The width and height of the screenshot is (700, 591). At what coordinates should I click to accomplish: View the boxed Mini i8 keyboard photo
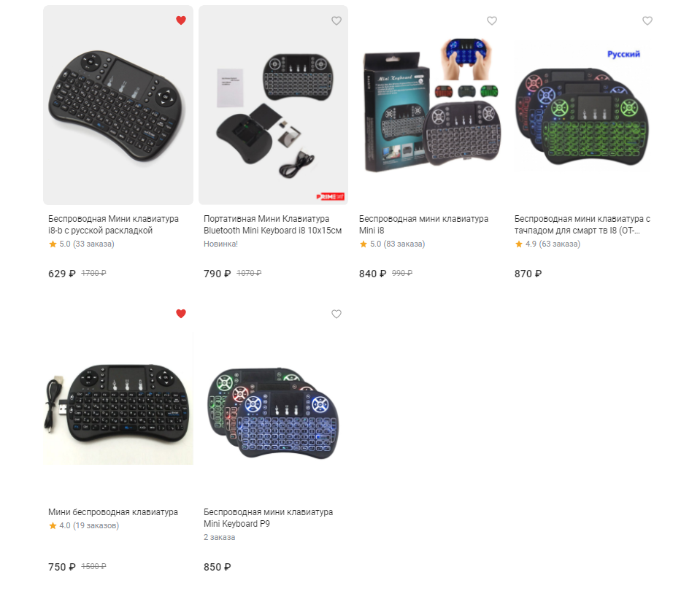(x=429, y=105)
